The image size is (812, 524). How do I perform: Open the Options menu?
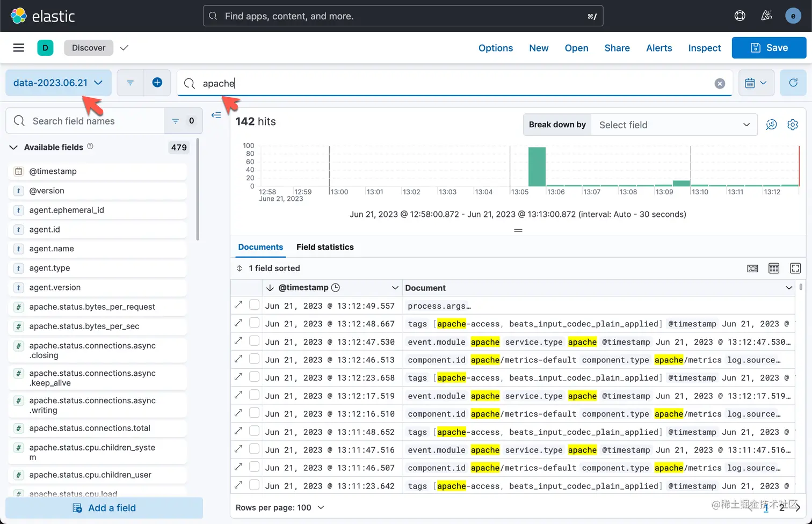496,48
